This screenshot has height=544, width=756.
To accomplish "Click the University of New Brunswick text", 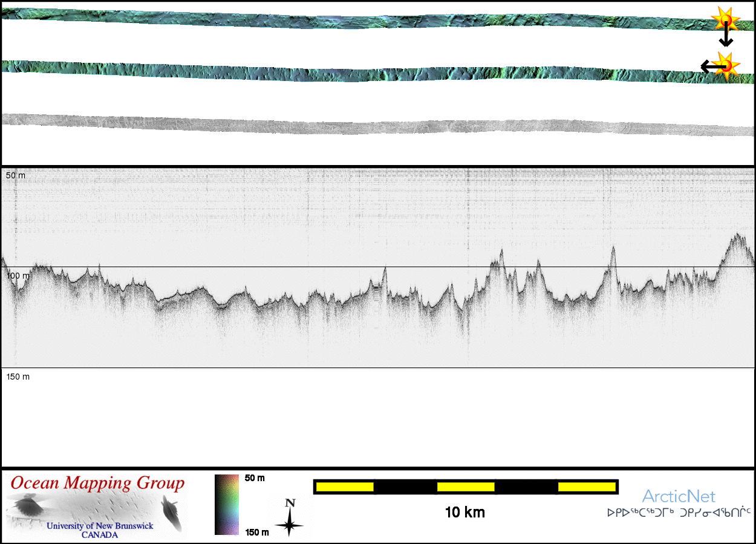I will 100,526.
